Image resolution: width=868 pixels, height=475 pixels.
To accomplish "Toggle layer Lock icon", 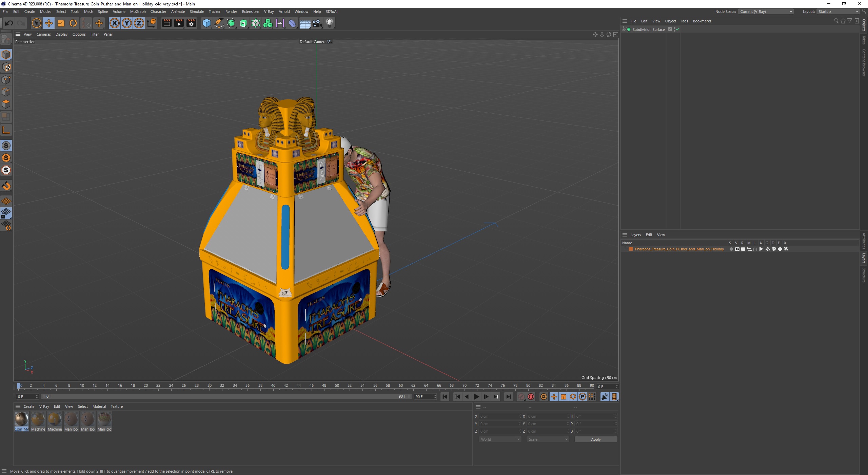I will [x=755, y=249].
